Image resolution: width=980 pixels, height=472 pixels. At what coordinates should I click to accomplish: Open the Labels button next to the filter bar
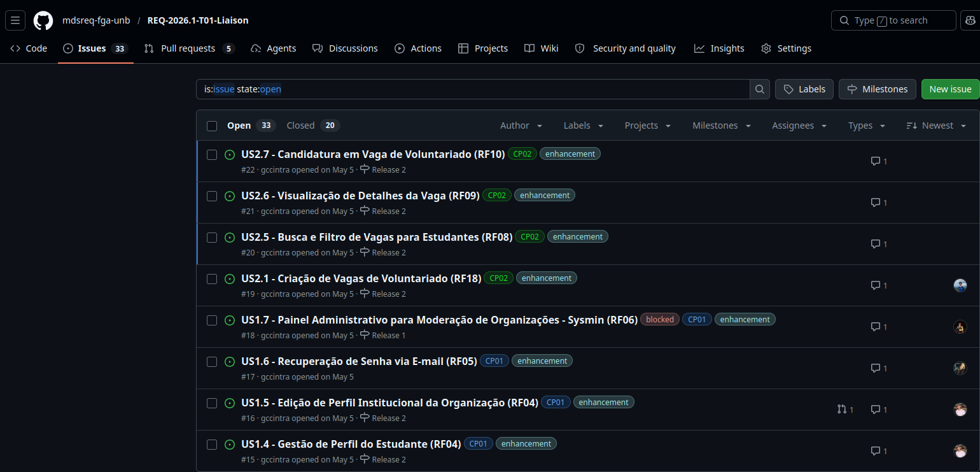click(x=804, y=89)
